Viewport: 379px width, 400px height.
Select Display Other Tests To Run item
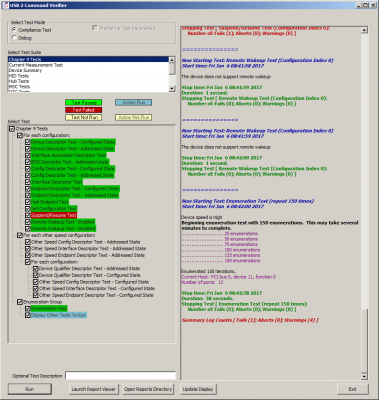59,315
